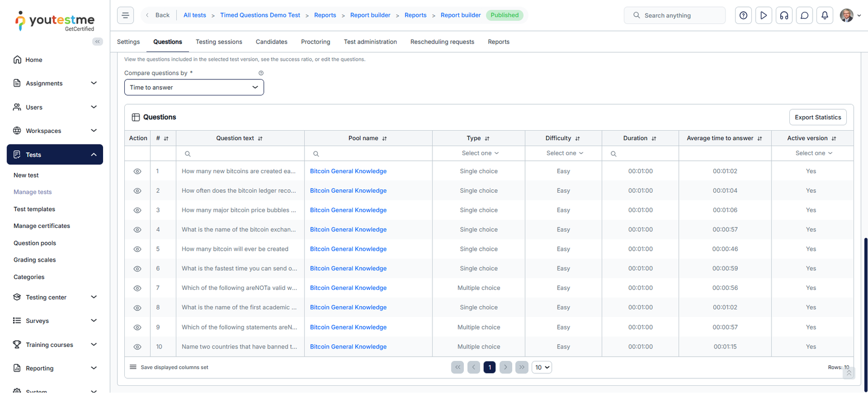868x393 pixels.
Task: Click the play video tutorial icon
Action: coord(763,15)
